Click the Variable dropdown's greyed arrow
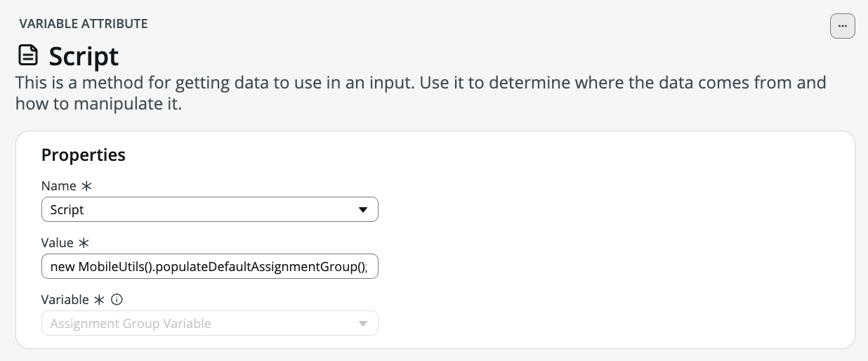 click(363, 324)
